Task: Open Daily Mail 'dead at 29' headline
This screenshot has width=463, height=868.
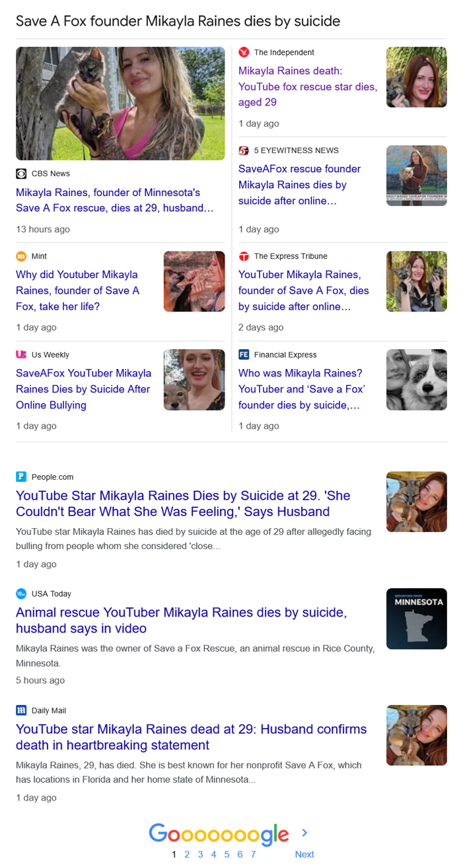Action: point(192,737)
